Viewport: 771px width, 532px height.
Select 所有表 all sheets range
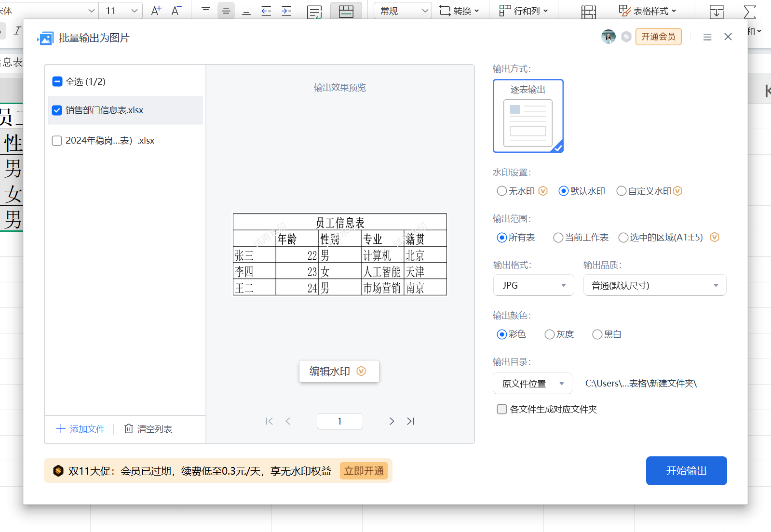click(502, 238)
